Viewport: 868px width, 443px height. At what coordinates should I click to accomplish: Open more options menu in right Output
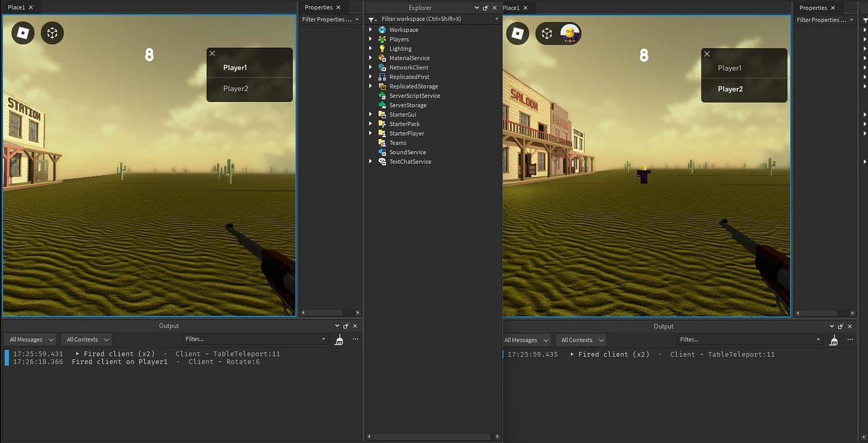click(x=850, y=340)
